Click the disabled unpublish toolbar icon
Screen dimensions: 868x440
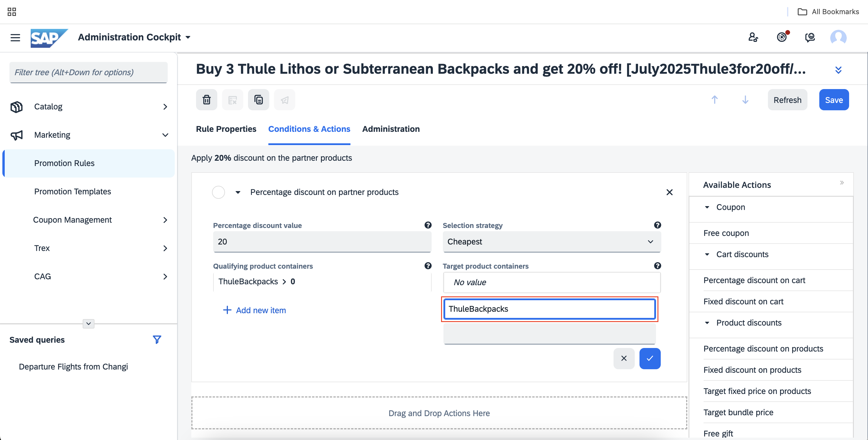(x=233, y=100)
